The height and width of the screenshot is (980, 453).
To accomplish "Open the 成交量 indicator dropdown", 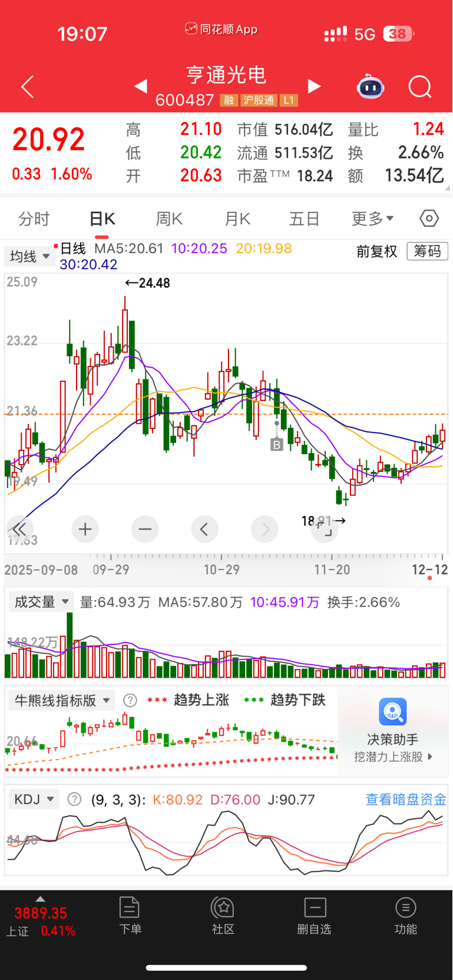I will coord(41,602).
